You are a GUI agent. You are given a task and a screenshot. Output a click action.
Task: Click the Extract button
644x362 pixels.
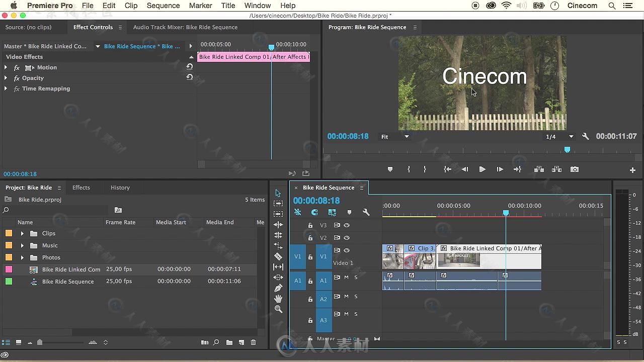coord(556,169)
